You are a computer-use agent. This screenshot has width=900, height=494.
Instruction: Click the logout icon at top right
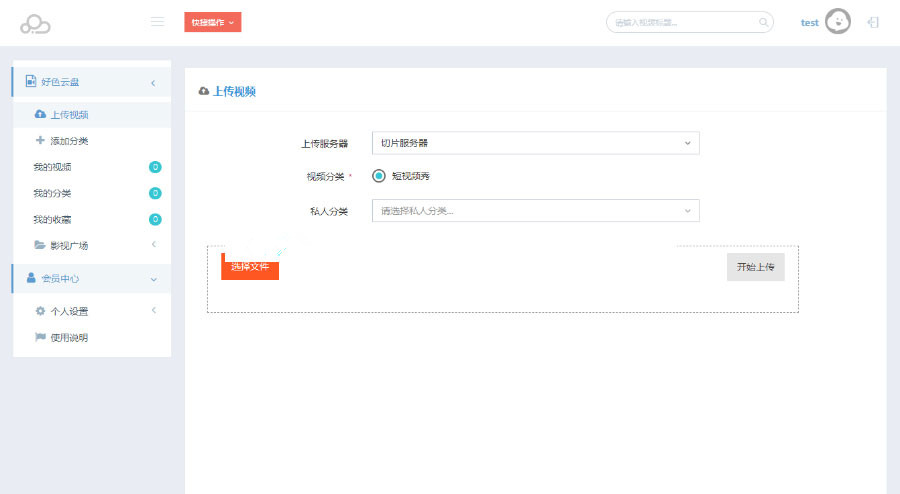click(x=873, y=22)
